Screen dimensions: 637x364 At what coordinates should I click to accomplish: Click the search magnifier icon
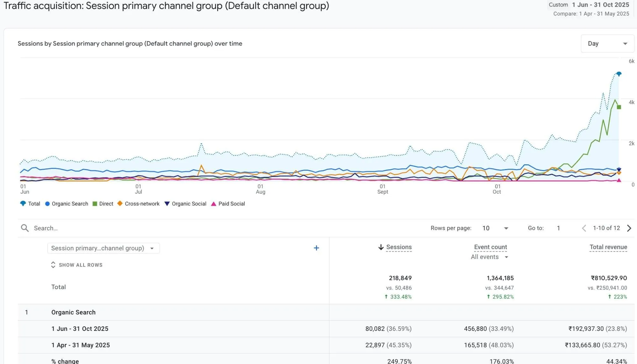(x=25, y=228)
